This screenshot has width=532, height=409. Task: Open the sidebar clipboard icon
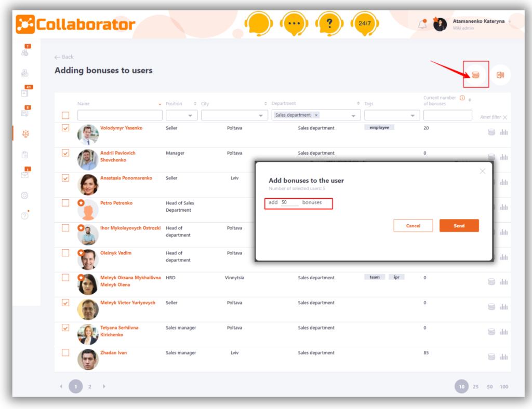click(x=25, y=155)
